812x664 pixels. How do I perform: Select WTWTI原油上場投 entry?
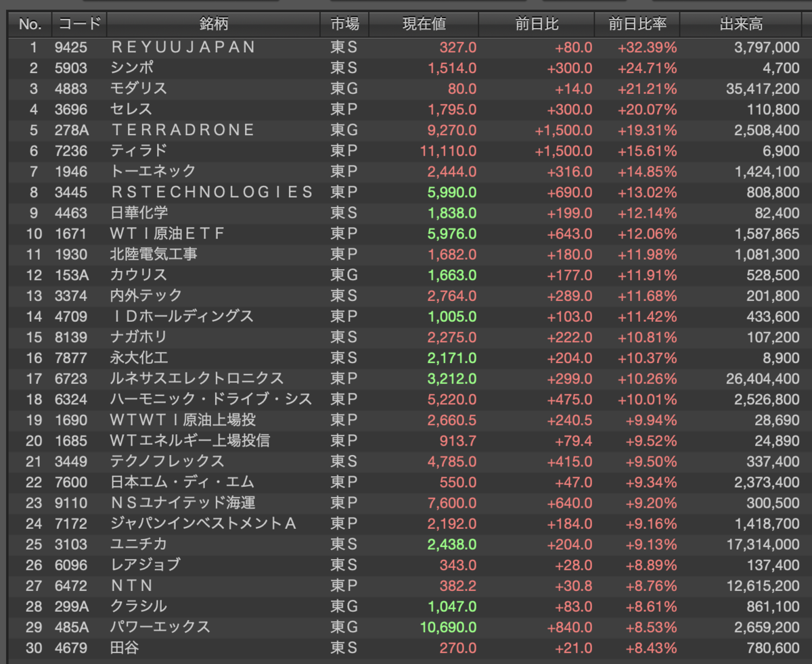(x=183, y=420)
